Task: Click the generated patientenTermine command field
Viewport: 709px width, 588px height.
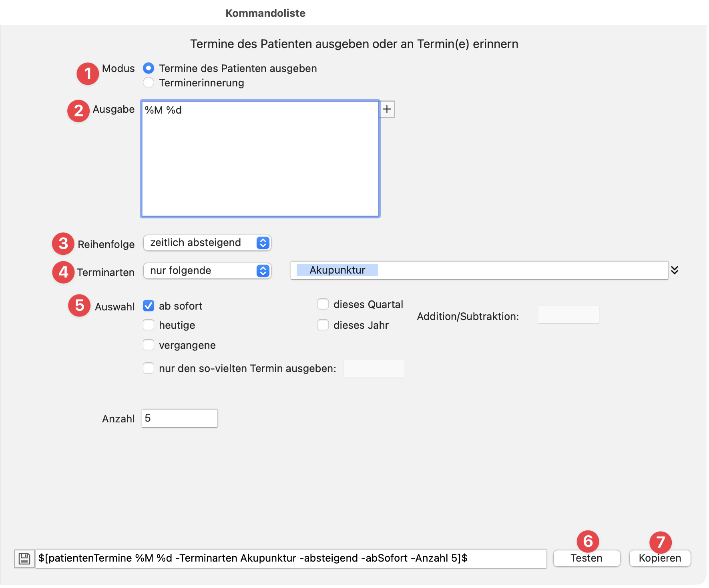Action: pos(291,558)
